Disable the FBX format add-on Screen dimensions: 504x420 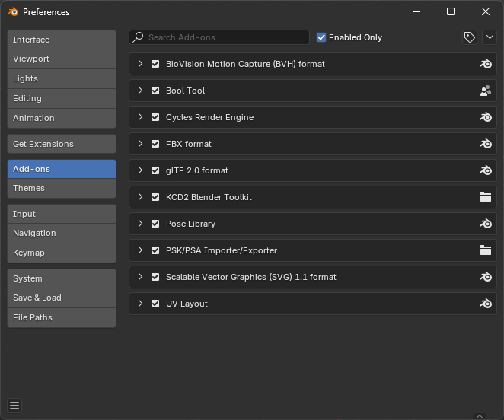(155, 144)
